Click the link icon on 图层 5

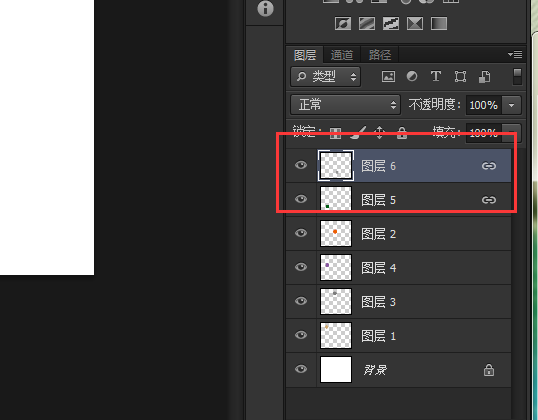coord(489,200)
